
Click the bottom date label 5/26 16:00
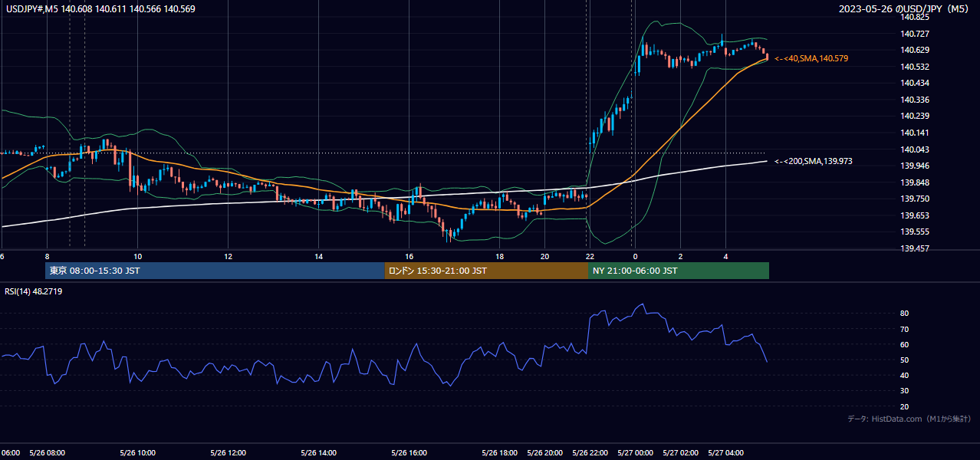click(x=408, y=453)
